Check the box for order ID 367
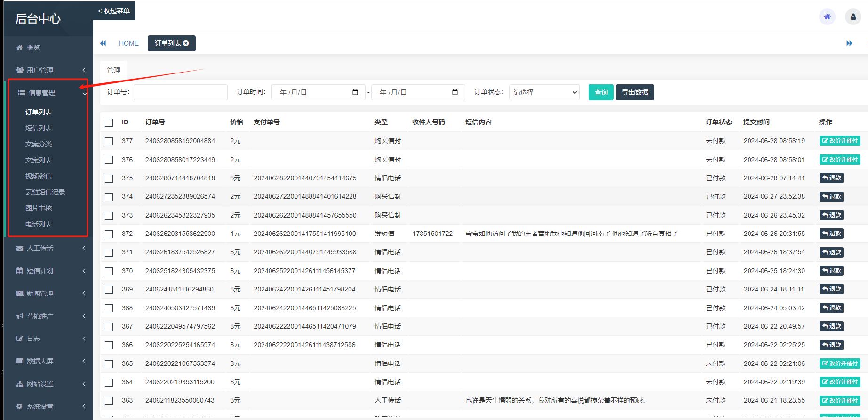This screenshot has height=420, width=868. click(109, 327)
